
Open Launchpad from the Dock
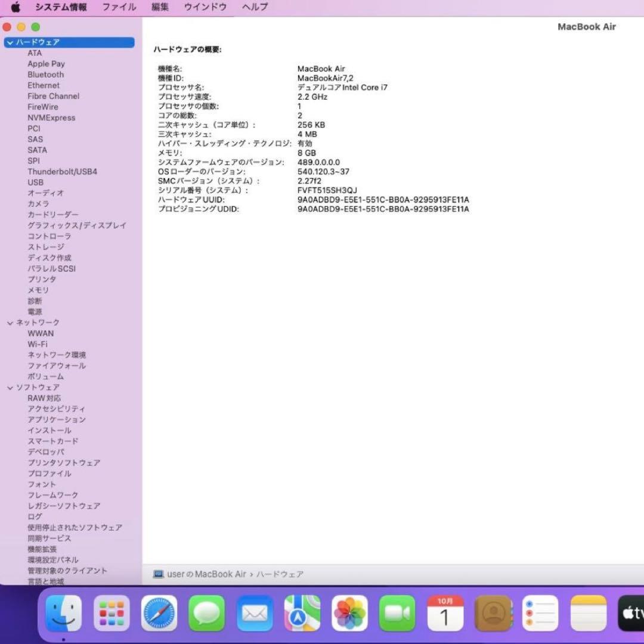(x=111, y=612)
